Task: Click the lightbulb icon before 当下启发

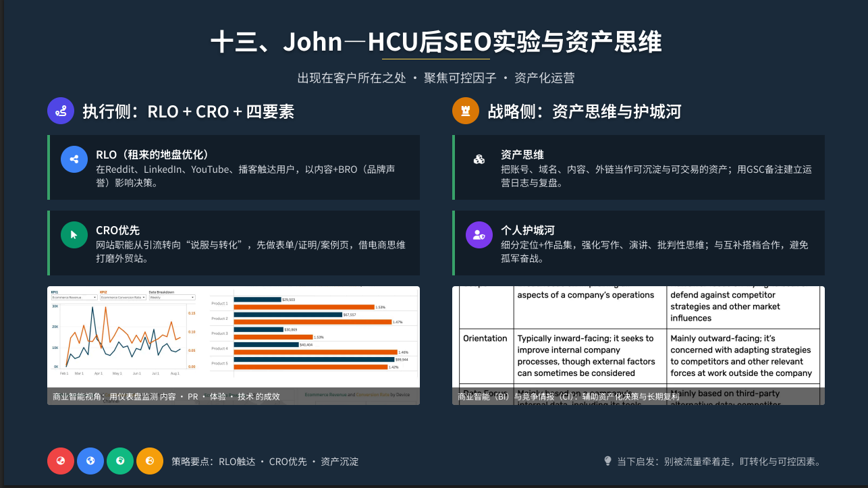Action: tap(607, 461)
